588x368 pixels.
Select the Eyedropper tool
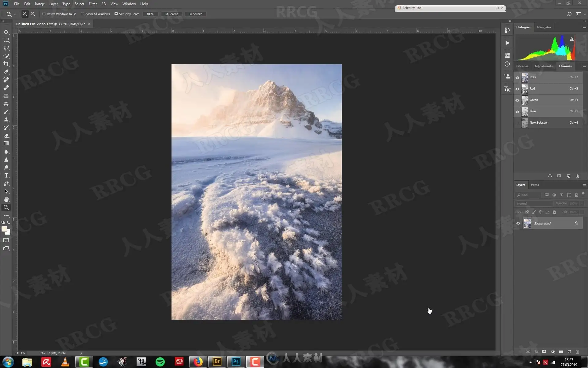click(x=6, y=72)
